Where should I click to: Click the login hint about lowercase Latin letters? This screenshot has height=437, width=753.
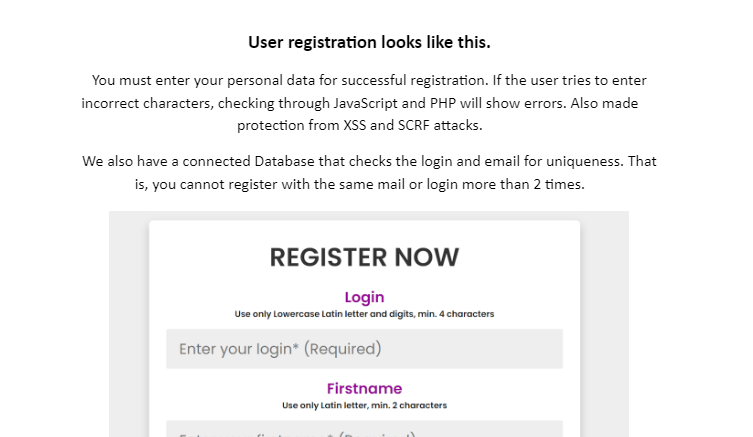coord(364,314)
